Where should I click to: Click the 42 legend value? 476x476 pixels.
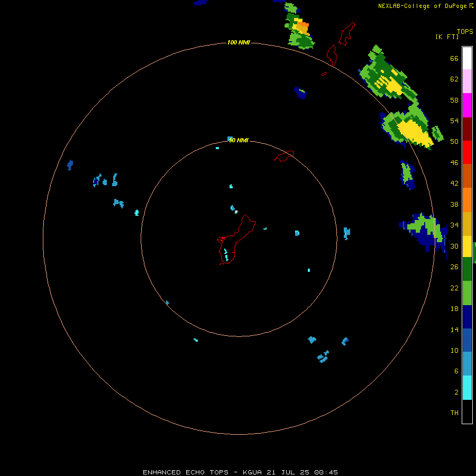coord(454,183)
